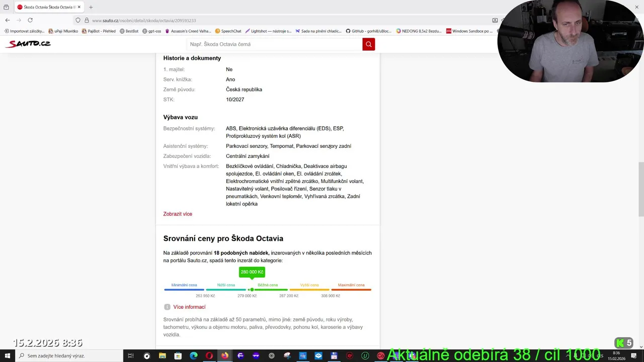The image size is (644, 362).
Task: Open the Firefox tab list icon
Action: tap(6, 7)
